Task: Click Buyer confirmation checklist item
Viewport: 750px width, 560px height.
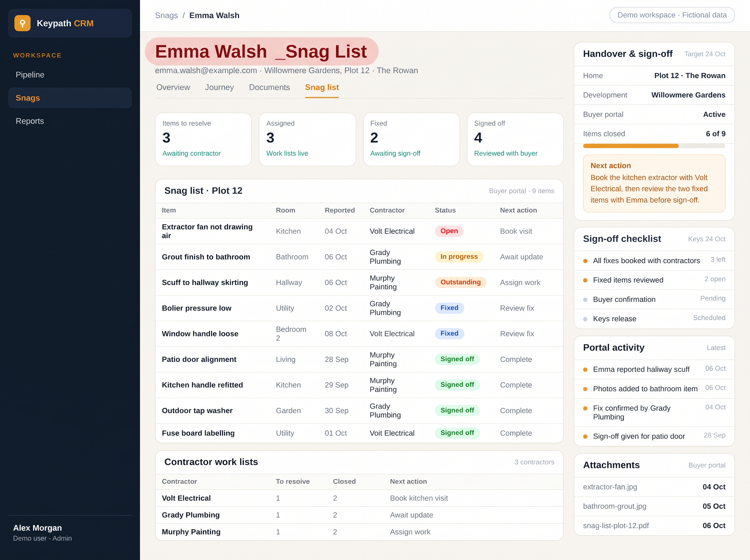Action: (x=654, y=299)
